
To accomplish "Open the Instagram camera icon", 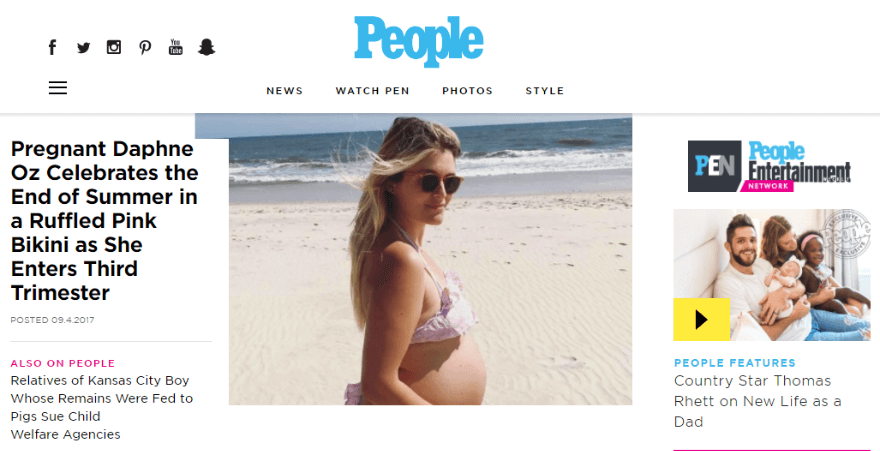I will [114, 47].
